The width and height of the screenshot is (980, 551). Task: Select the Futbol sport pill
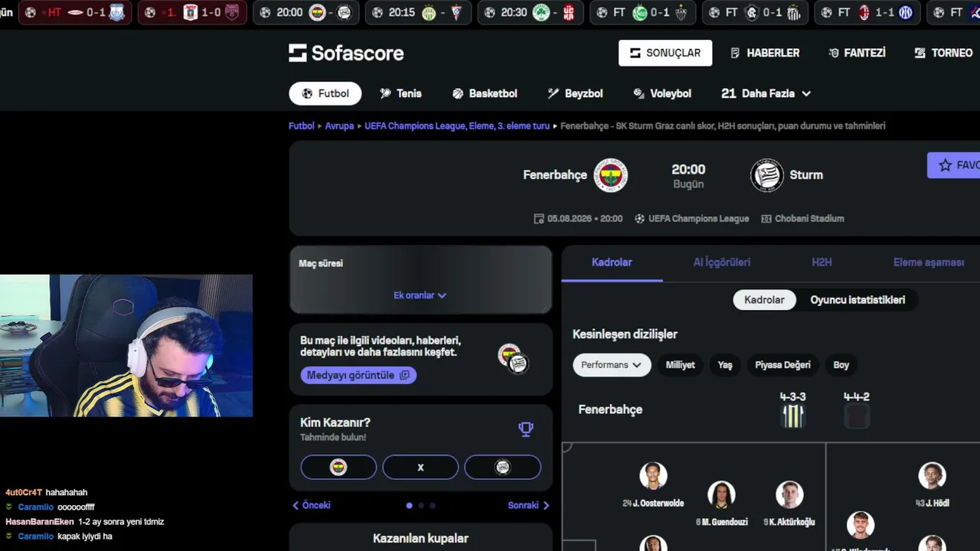325,93
